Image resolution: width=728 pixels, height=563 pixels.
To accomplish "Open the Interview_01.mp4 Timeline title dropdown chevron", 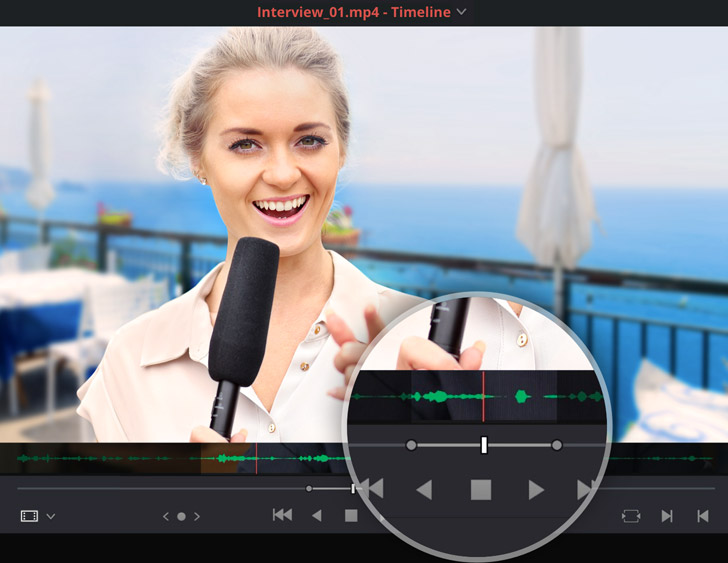I will coord(461,12).
